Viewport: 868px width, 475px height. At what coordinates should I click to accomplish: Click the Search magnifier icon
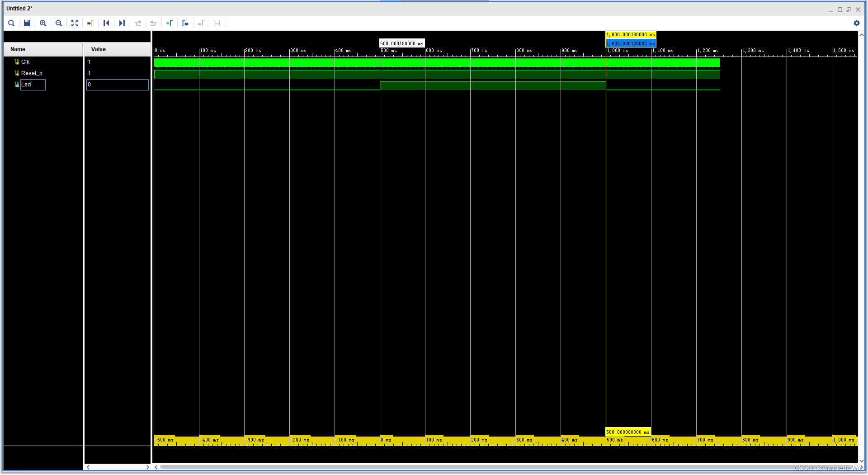coord(11,23)
